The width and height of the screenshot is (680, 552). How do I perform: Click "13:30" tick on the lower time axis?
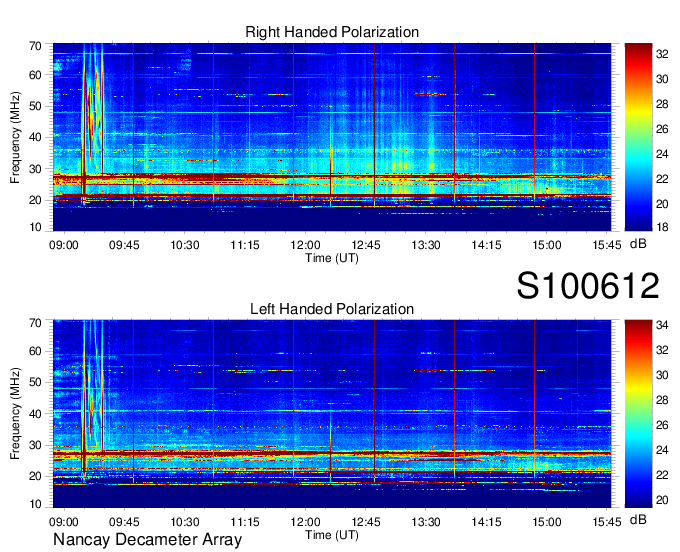click(x=426, y=522)
